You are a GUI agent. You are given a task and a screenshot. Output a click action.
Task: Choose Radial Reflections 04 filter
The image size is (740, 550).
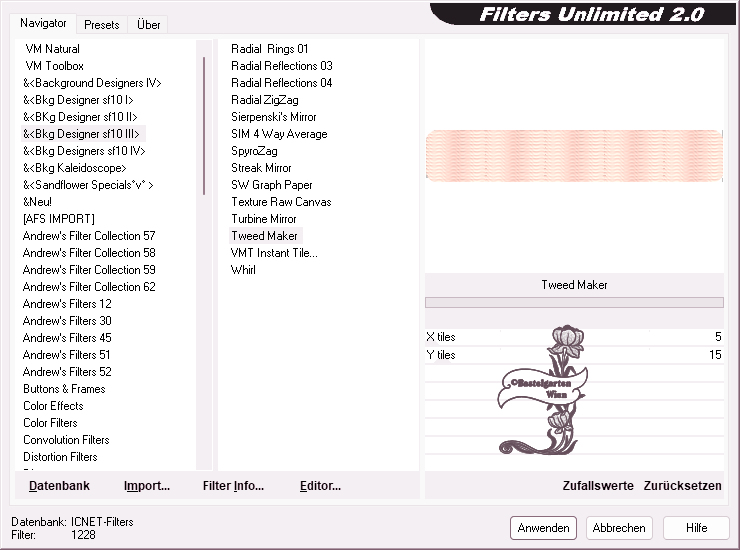(282, 83)
